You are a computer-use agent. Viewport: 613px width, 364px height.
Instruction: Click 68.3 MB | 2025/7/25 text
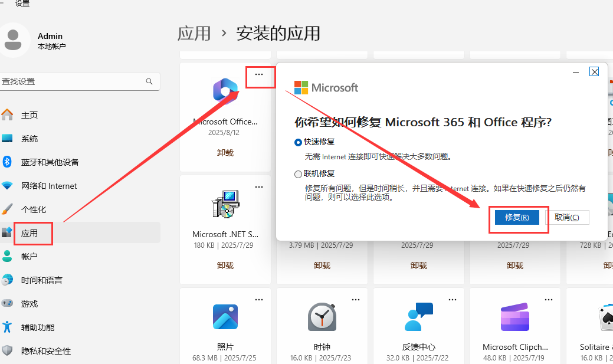224,358
